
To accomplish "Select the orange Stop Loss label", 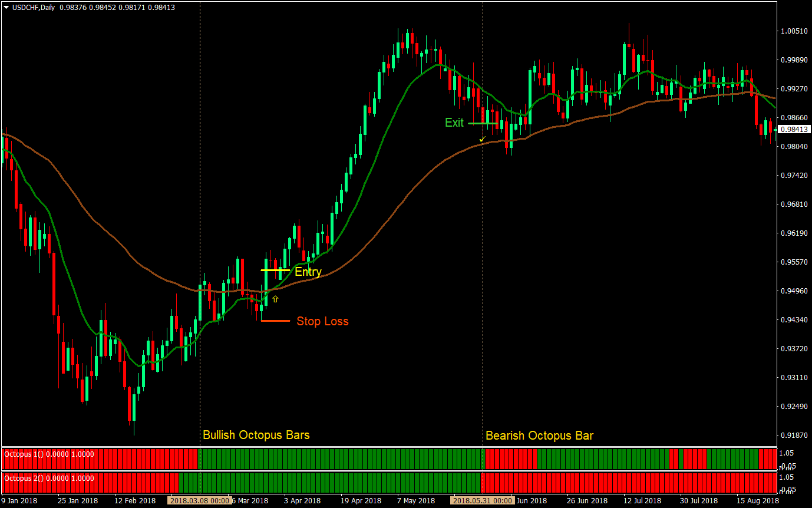I will [x=323, y=321].
